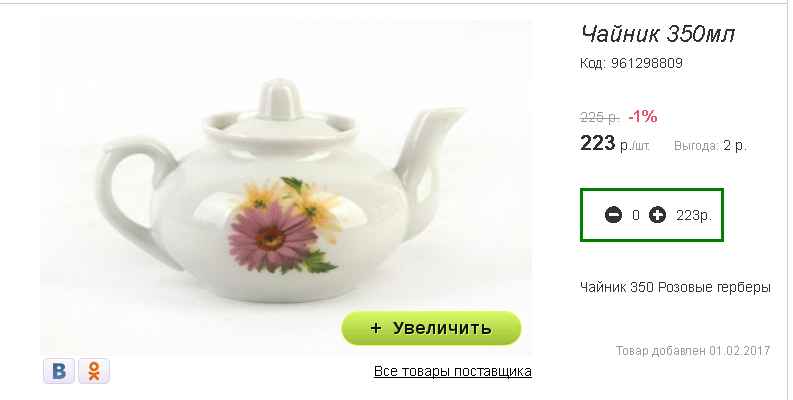This screenshot has width=793, height=400.
Task: Click the 223р. total in the green box
Action: tap(694, 215)
